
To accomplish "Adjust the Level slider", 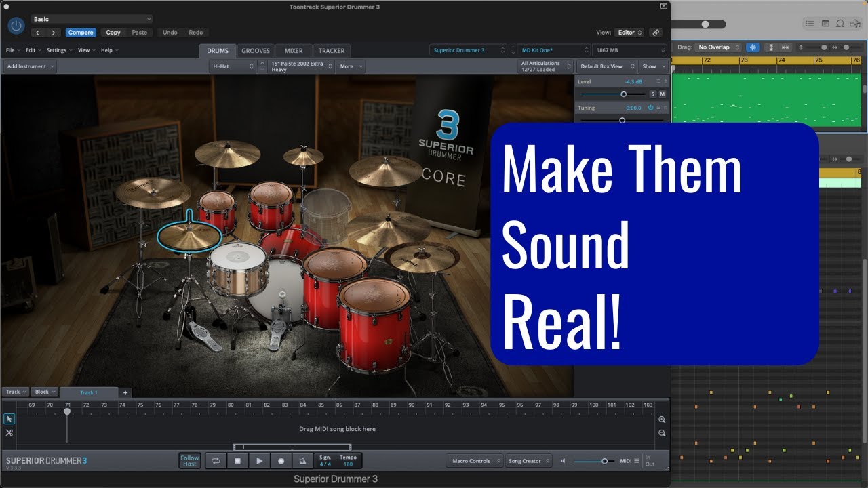I will tap(623, 94).
